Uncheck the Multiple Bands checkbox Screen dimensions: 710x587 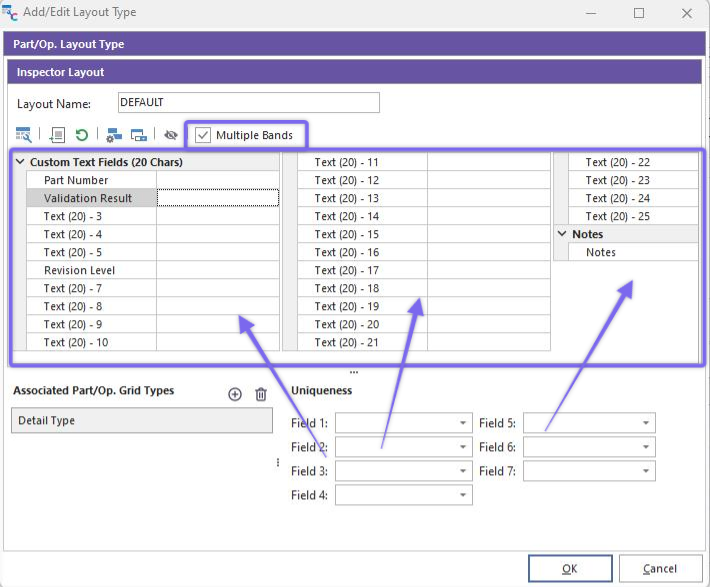coord(204,135)
